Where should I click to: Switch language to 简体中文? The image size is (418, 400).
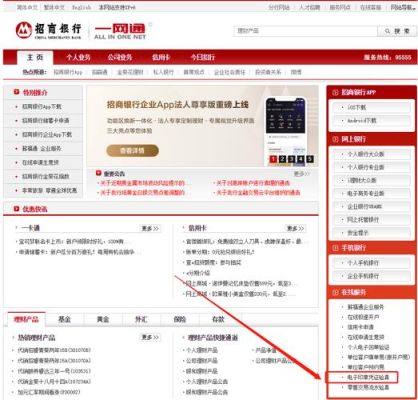27,7
